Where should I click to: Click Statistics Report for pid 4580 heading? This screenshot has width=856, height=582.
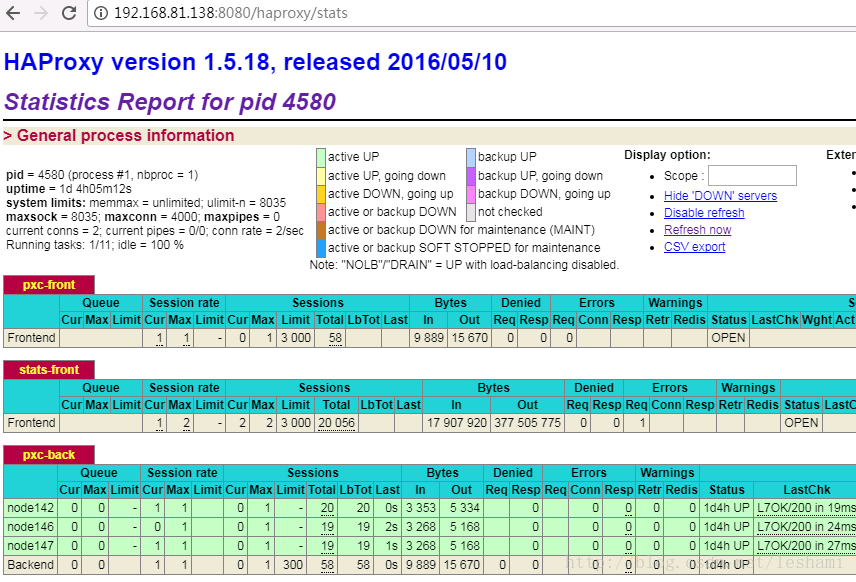coord(170,102)
